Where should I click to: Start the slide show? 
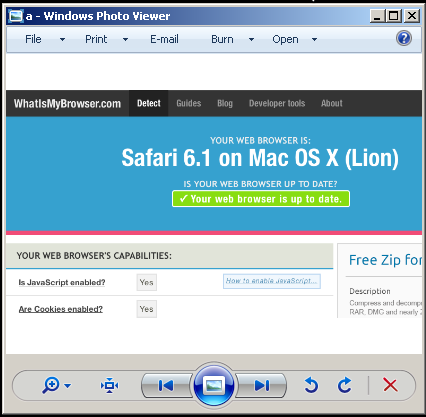(x=214, y=385)
